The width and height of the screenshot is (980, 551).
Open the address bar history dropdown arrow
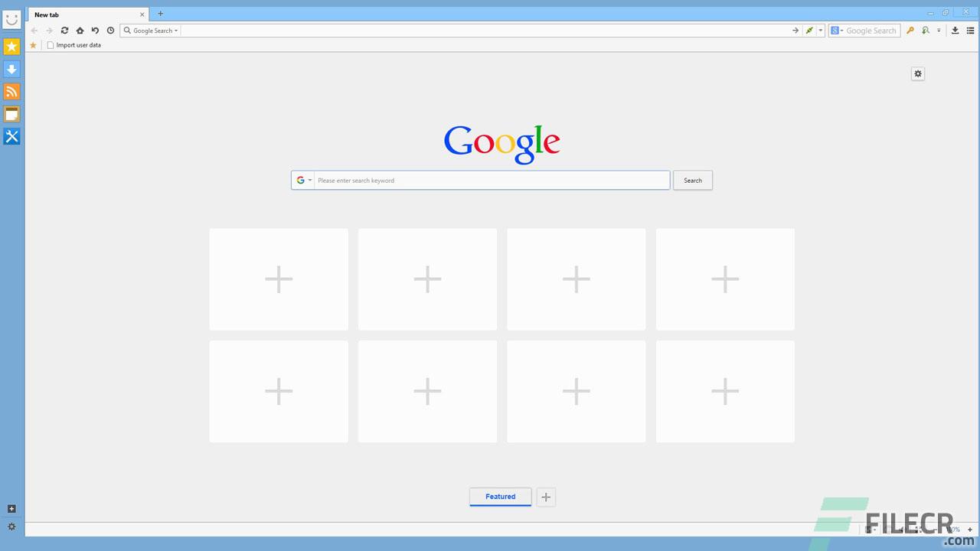coord(821,31)
